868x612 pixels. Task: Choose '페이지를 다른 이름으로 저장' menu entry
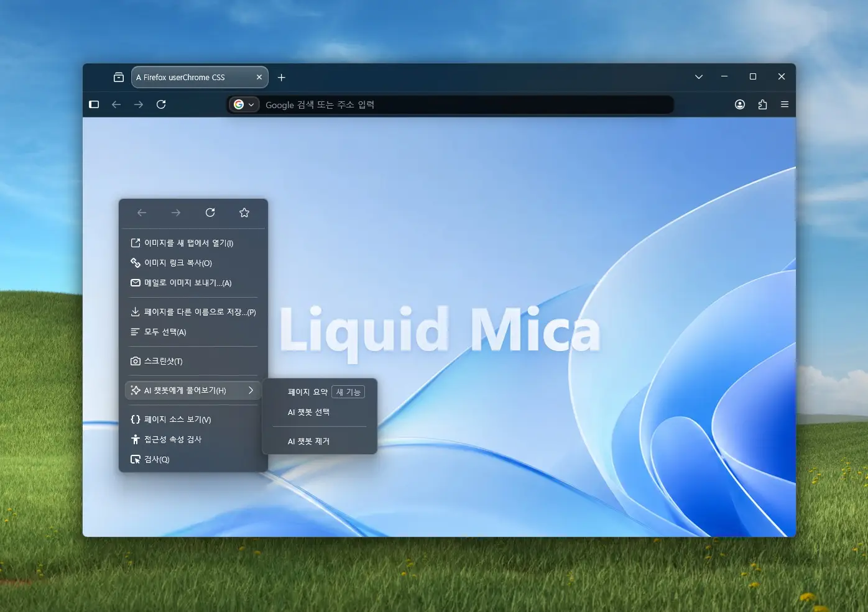pos(193,312)
